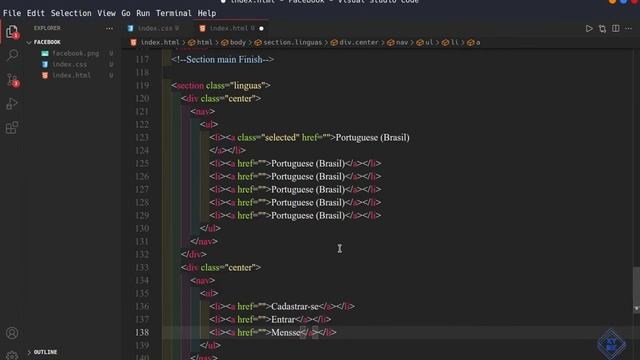Image resolution: width=640 pixels, height=360 pixels.
Task: Click the opening nav tag on line 134
Action: tap(202, 280)
